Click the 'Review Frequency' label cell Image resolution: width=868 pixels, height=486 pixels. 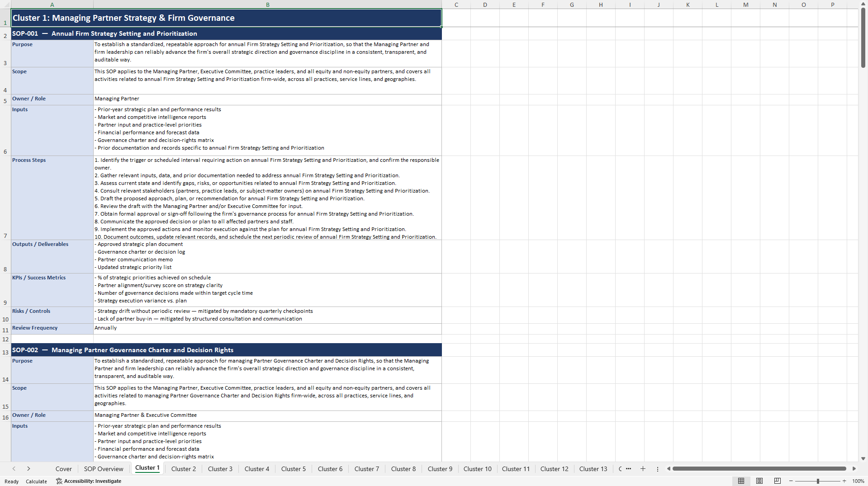click(52, 329)
